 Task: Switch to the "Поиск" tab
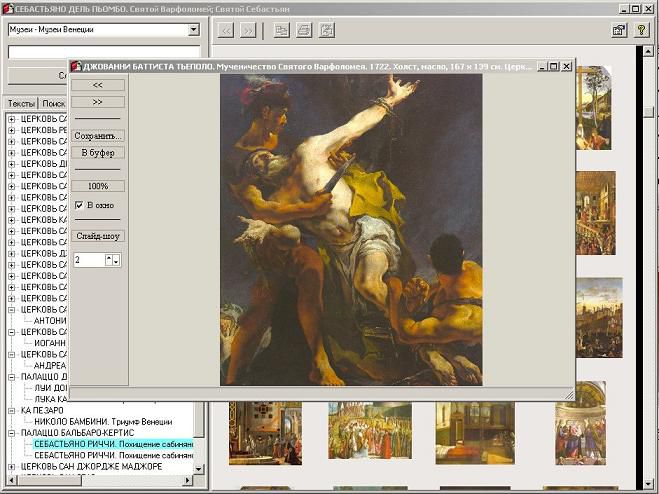coord(54,104)
